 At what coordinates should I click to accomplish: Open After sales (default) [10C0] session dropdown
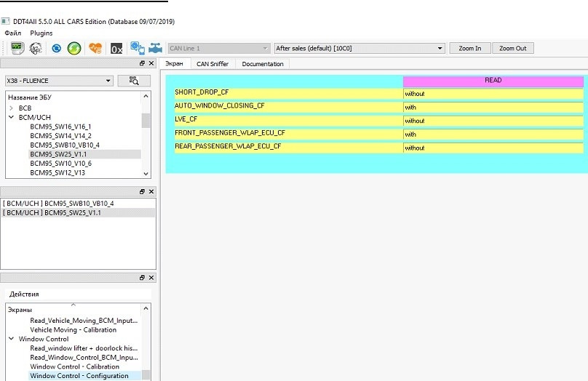click(359, 48)
